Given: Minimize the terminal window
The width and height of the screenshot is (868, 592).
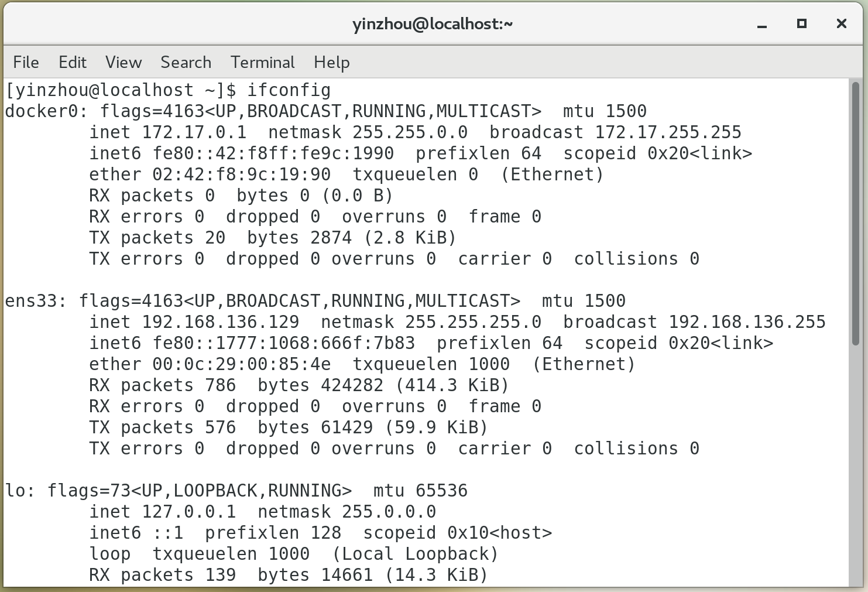Looking at the screenshot, I should 761,24.
